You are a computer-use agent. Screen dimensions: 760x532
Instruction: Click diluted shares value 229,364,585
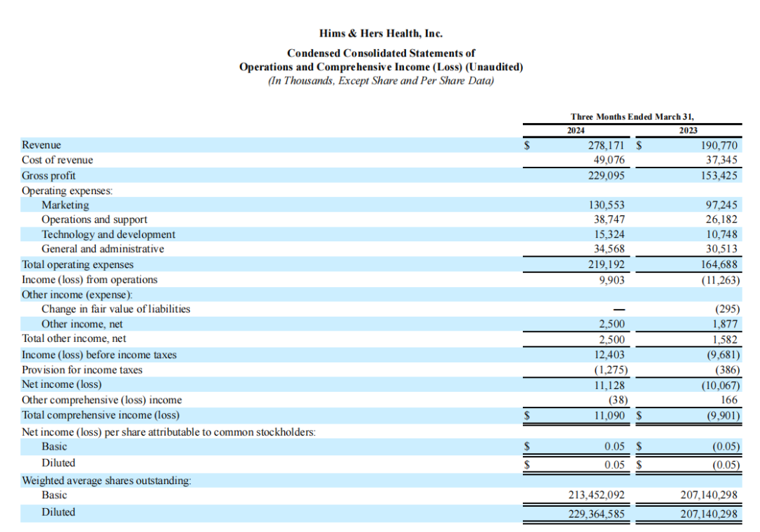coord(597,514)
